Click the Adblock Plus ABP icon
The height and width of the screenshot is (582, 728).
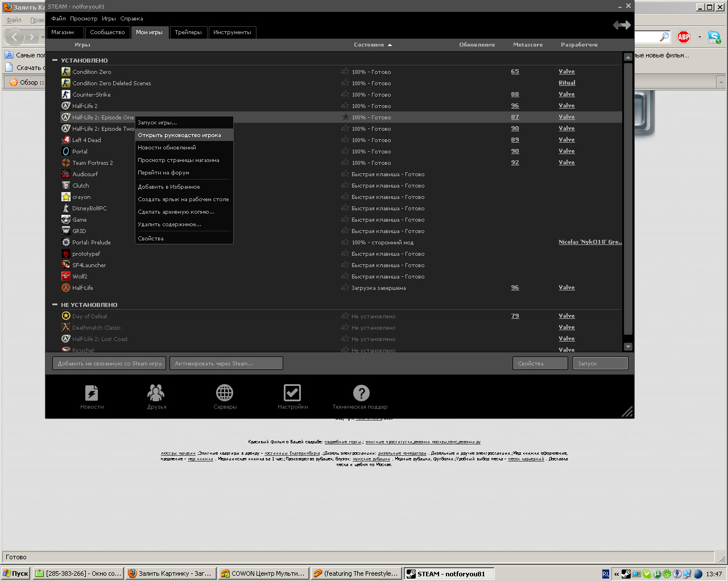(684, 37)
